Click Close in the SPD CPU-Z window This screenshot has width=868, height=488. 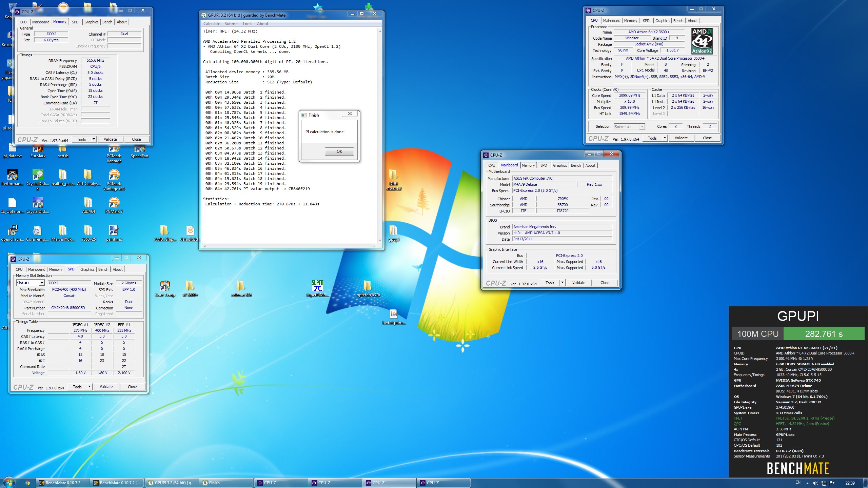tap(132, 387)
